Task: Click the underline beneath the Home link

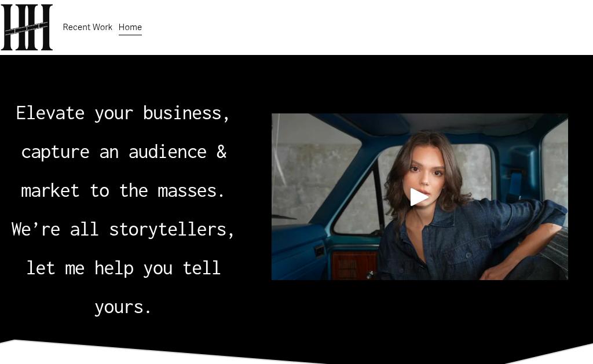Action: [x=130, y=35]
